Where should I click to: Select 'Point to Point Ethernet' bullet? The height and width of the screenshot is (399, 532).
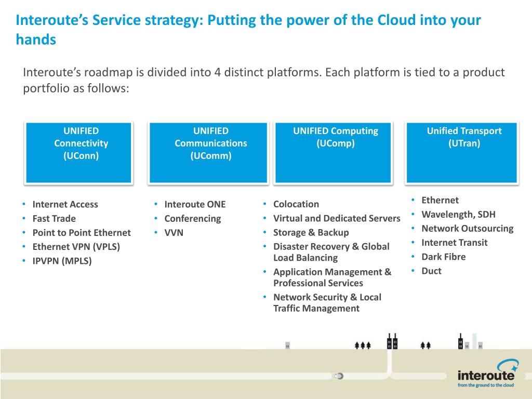82,233
